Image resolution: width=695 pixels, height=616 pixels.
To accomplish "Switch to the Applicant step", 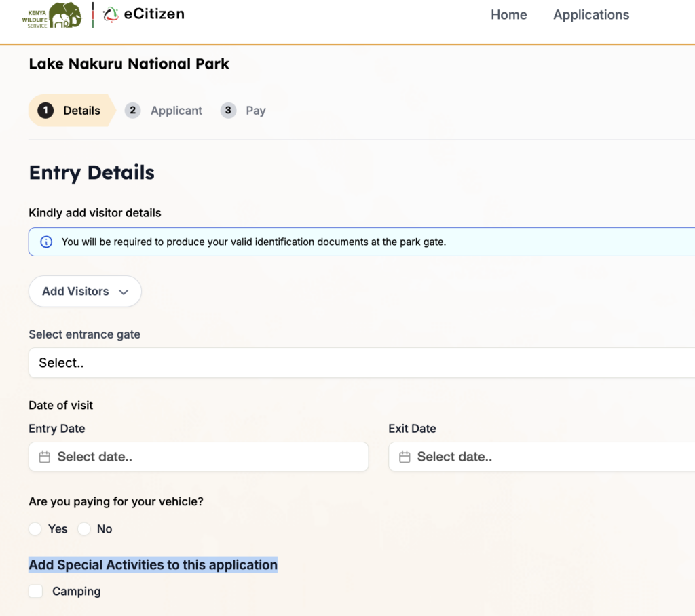I will coord(163,111).
